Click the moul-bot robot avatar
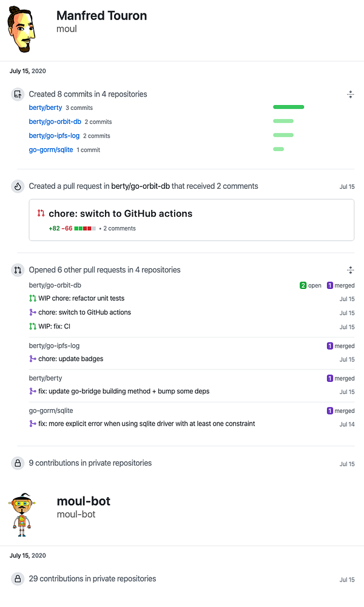The width and height of the screenshot is (364, 607). (23, 514)
